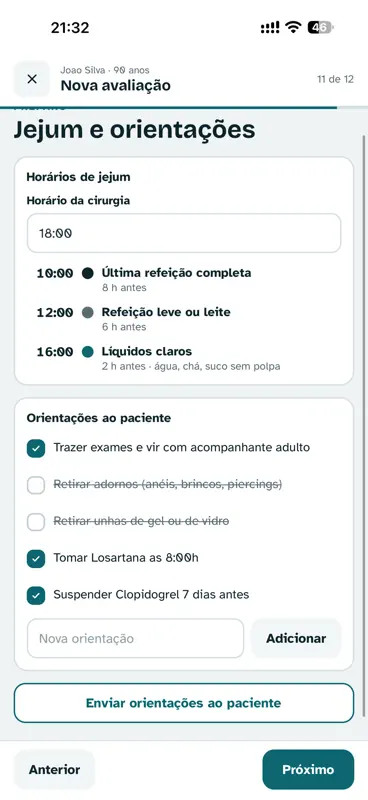Image resolution: width=368 pixels, height=800 pixels.
Task: Tap the gray dot beside Refeição leve ou leite
Action: click(88, 313)
